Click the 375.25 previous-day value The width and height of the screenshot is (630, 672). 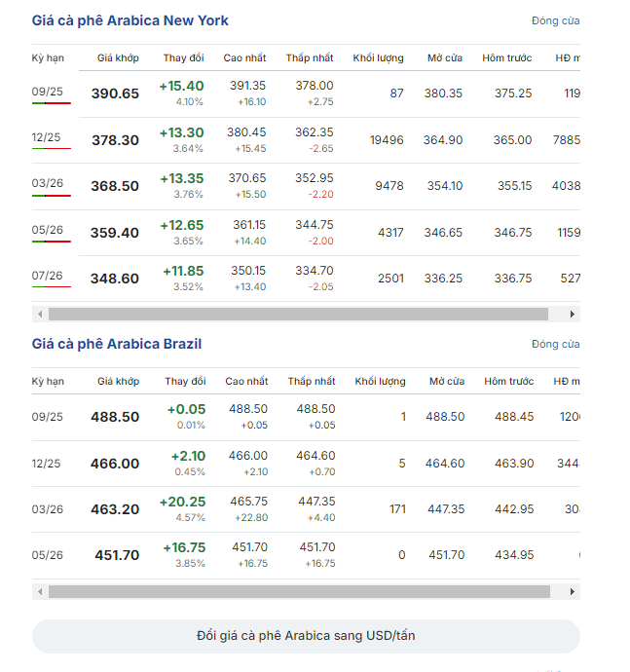coord(513,93)
